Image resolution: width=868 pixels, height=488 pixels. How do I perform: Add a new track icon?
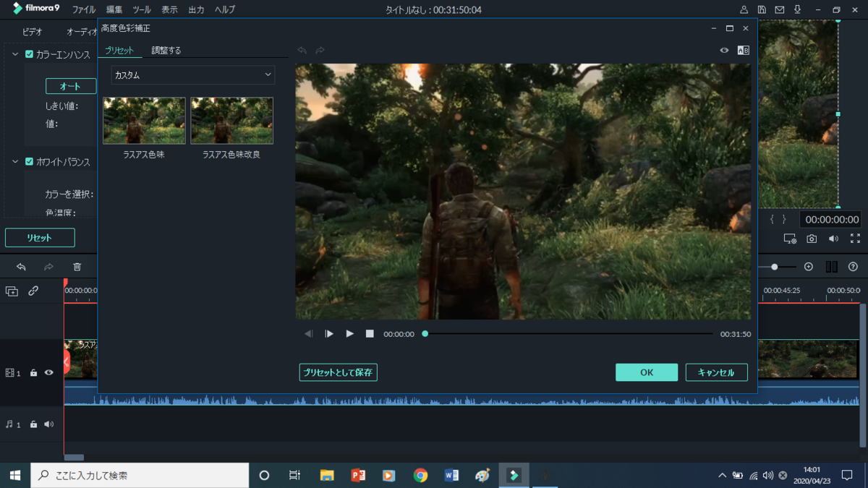12,291
